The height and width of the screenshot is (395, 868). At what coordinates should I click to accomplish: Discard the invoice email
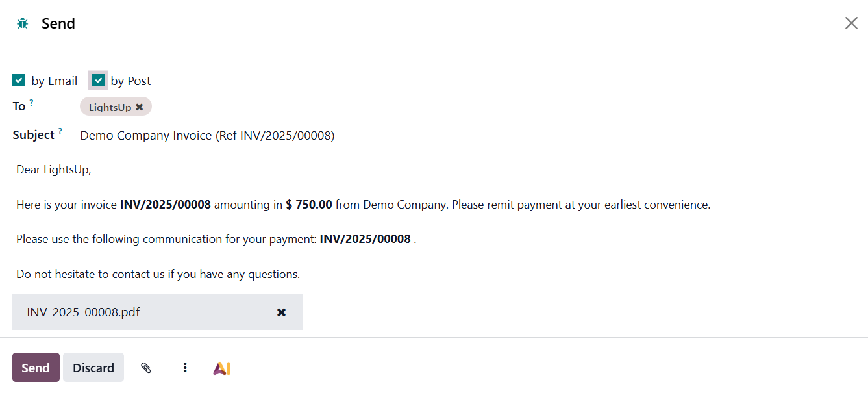click(93, 368)
